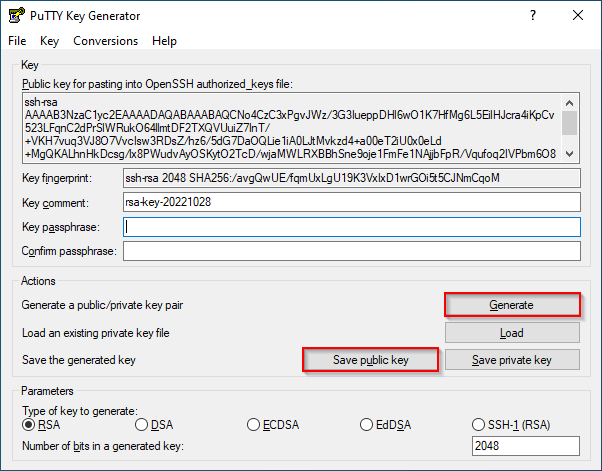
Task: Open the Conversions menu
Action: click(106, 41)
